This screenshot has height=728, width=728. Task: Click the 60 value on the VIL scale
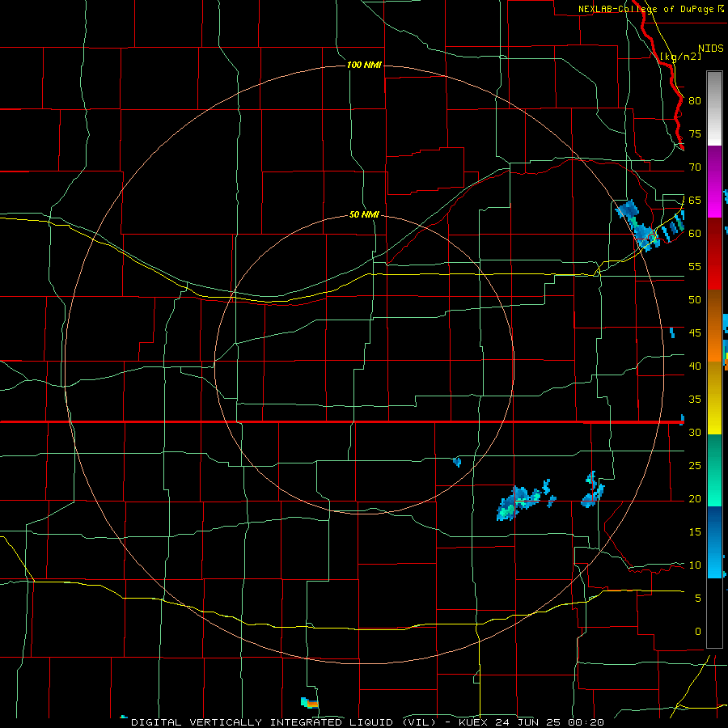click(x=695, y=234)
